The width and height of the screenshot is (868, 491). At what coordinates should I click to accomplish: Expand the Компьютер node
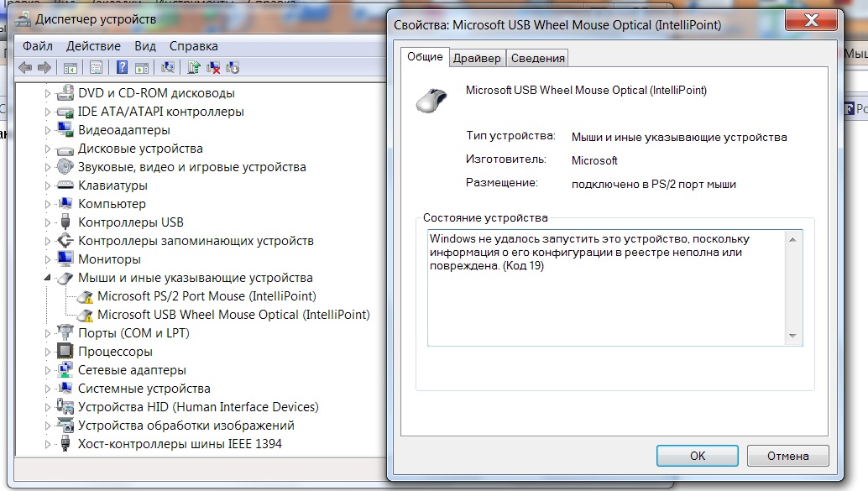48,204
